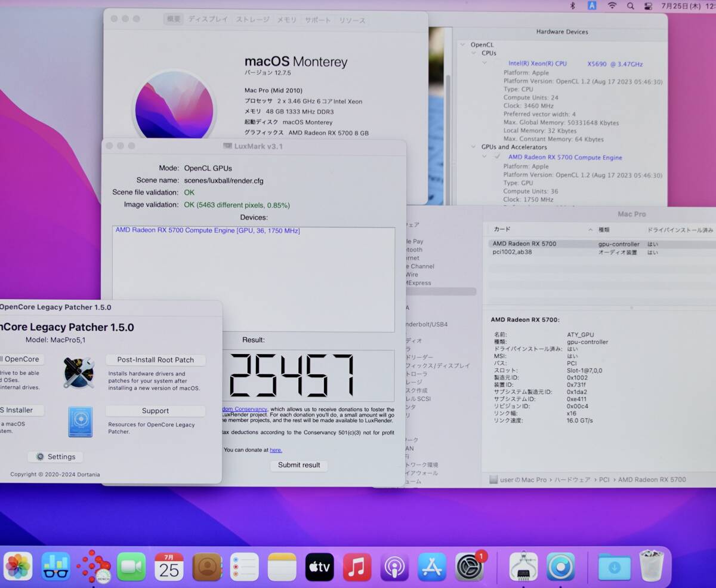Open the Downloads folder in Dock
The image size is (716, 588).
615,567
